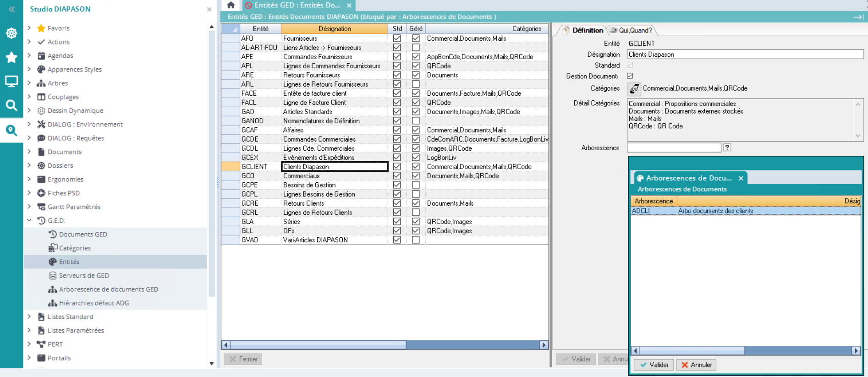Click the pin arrow icon at top right
Image resolution: width=868 pixels, height=377 pixels.
(x=858, y=17)
